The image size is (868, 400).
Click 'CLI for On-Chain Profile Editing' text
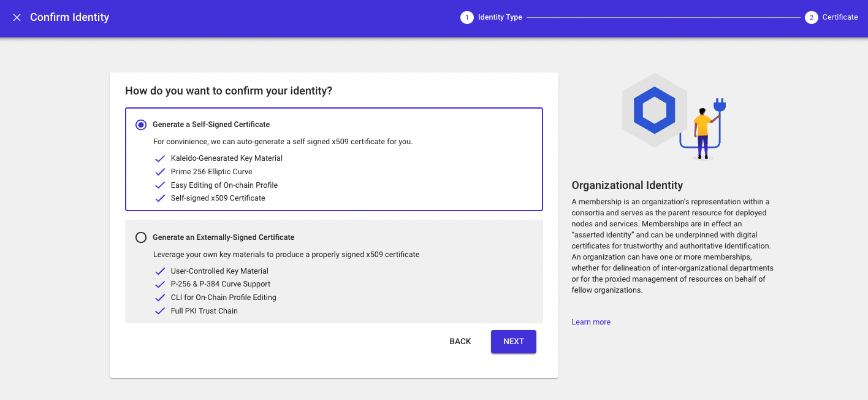point(224,298)
